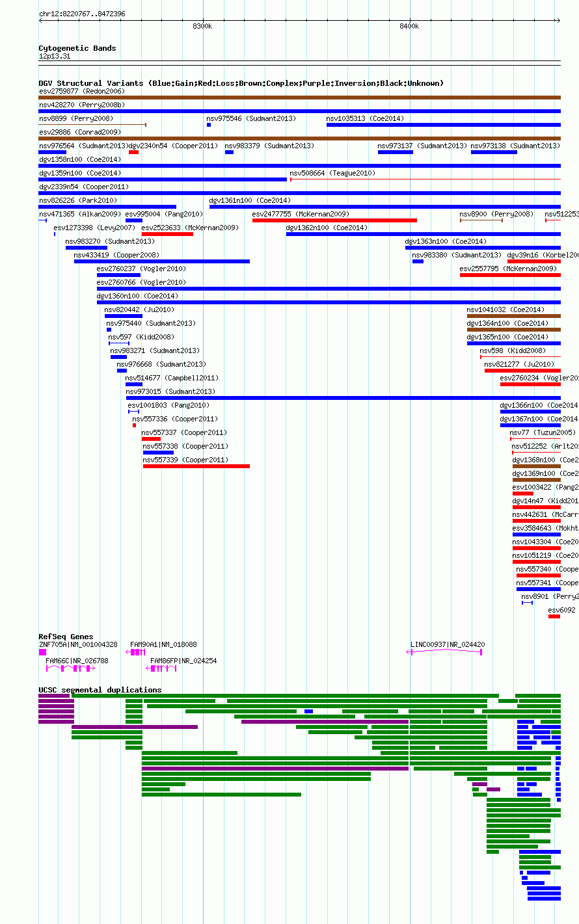The height and width of the screenshot is (924, 579).
Task: Select nsv557339 (Cooper2011) variant label
Action: click(185, 460)
